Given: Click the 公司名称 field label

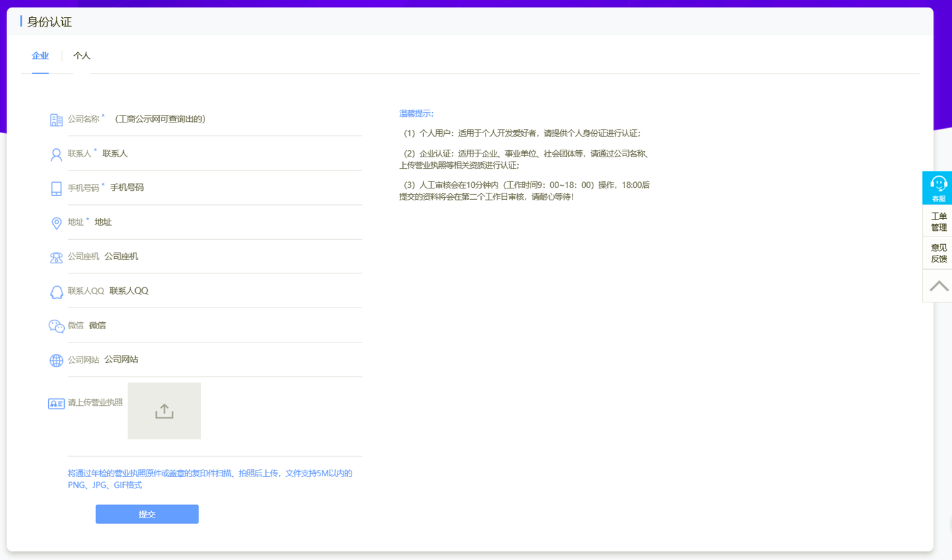Looking at the screenshot, I should pos(84,119).
